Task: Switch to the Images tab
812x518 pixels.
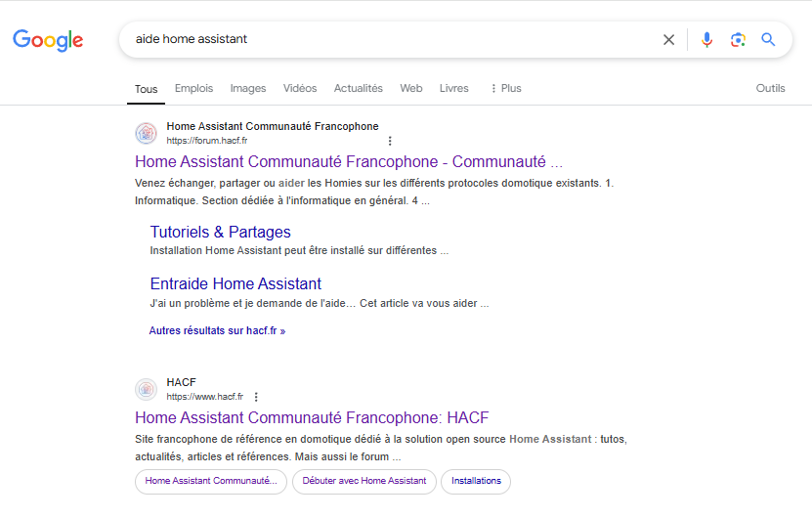Action: (248, 88)
